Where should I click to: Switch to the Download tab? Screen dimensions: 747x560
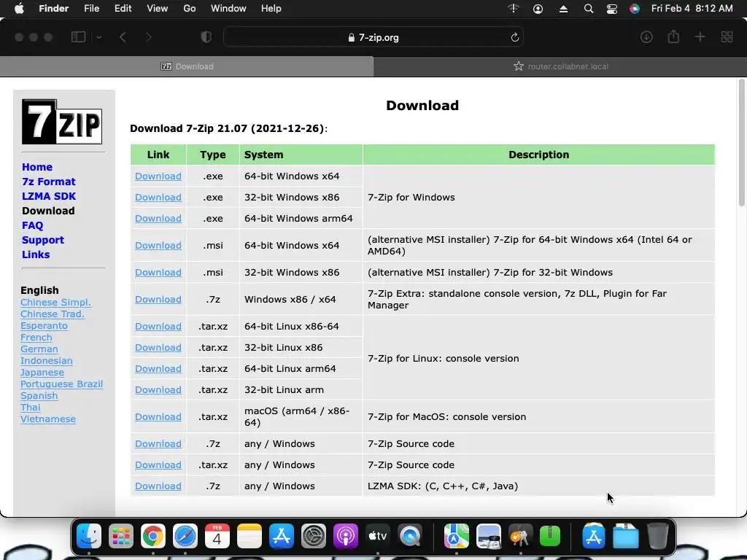[187, 66]
